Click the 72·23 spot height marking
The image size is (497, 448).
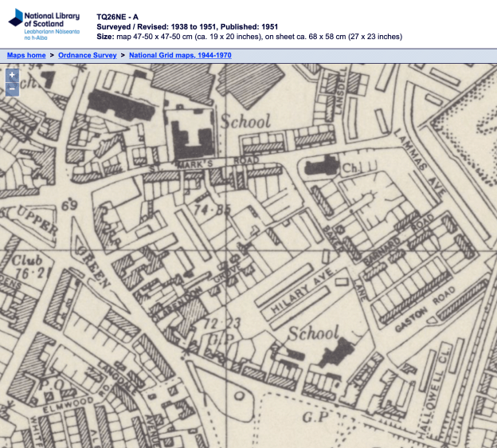221,324
